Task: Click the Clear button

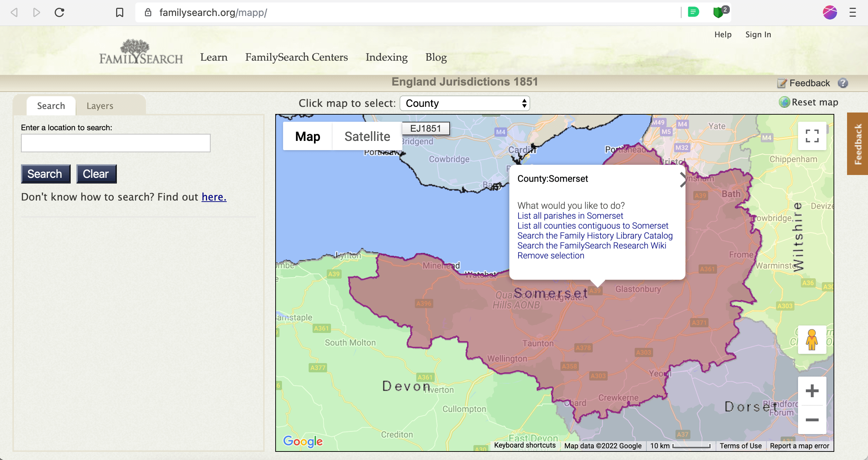Action: 96,174
